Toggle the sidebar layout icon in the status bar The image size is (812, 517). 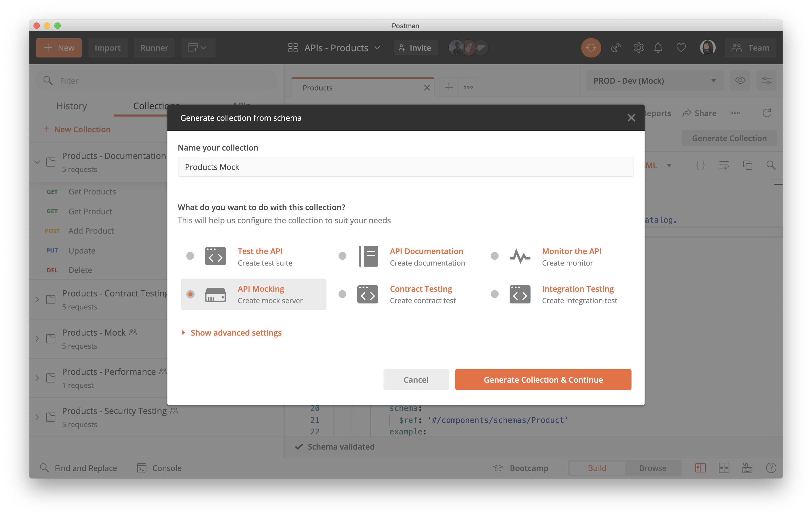(700, 468)
